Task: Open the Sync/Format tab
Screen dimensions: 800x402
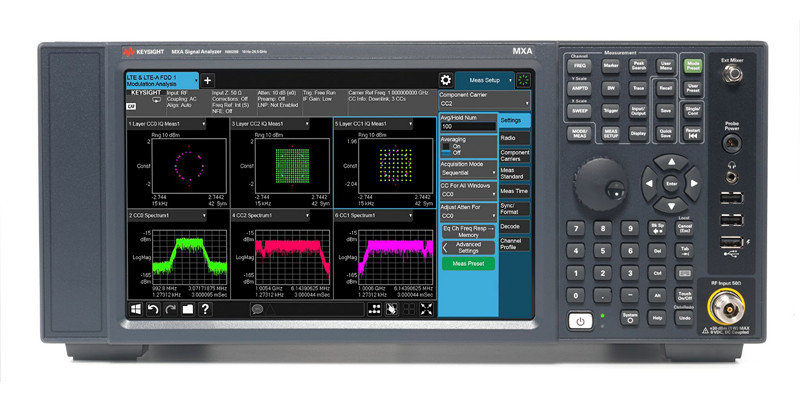Action: point(514,209)
